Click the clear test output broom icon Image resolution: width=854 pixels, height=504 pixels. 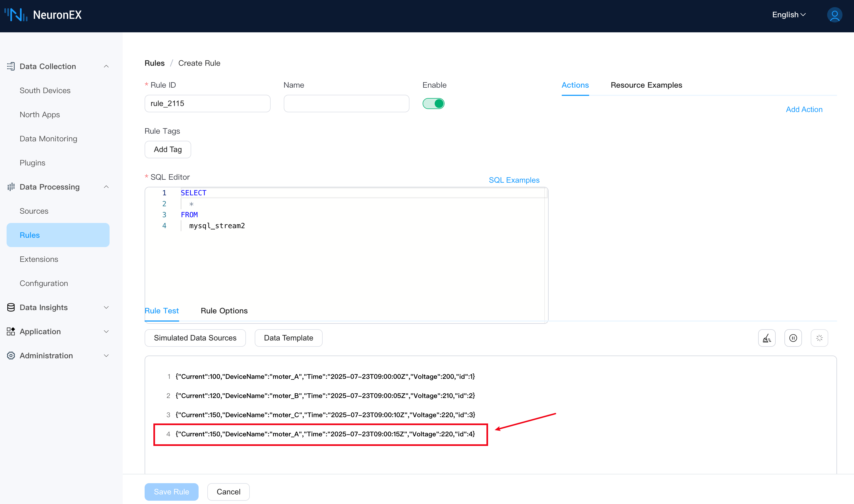[x=766, y=338]
